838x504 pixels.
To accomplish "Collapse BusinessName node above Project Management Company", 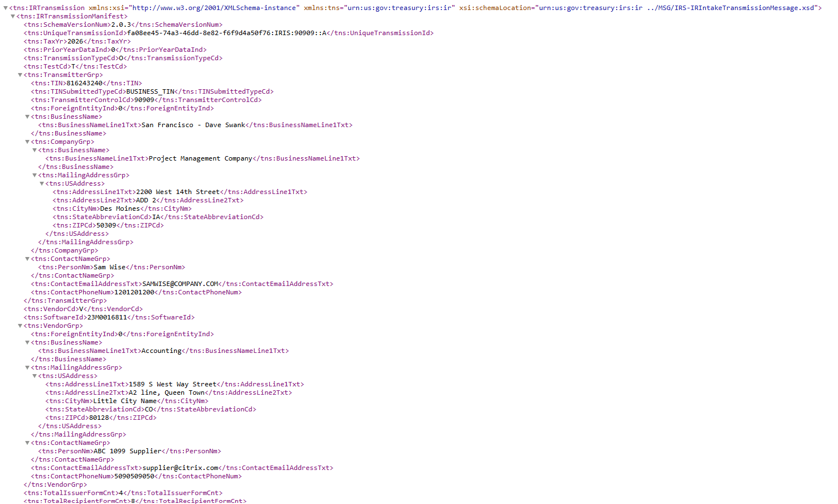I will [x=35, y=150].
